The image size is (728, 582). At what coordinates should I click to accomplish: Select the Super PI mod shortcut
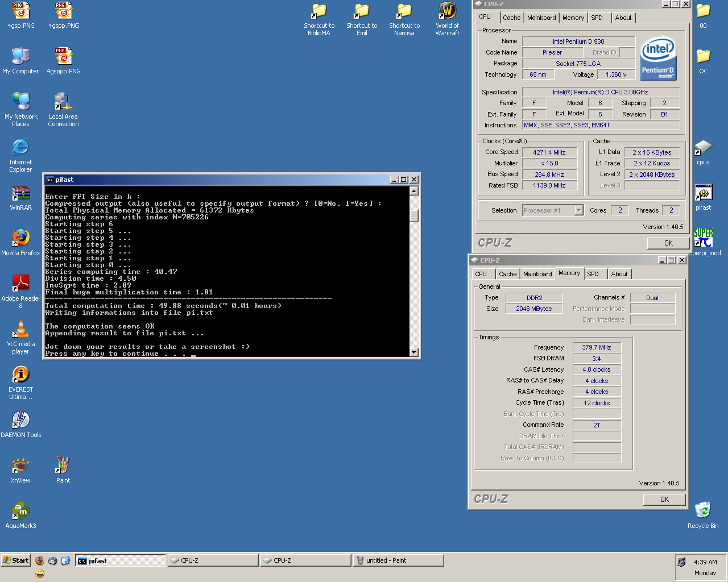point(705,242)
